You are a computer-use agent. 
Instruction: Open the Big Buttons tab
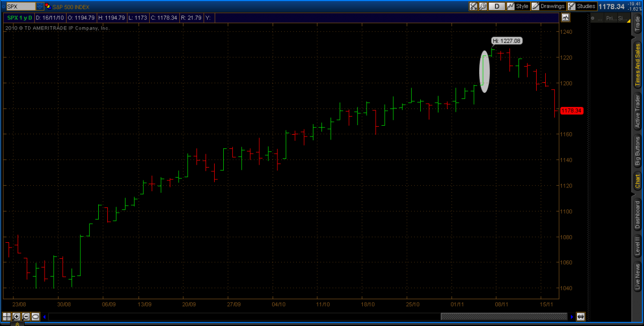click(x=638, y=152)
